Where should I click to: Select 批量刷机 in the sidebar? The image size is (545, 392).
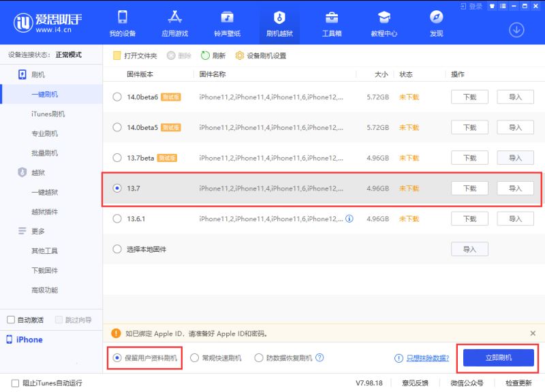click(44, 152)
